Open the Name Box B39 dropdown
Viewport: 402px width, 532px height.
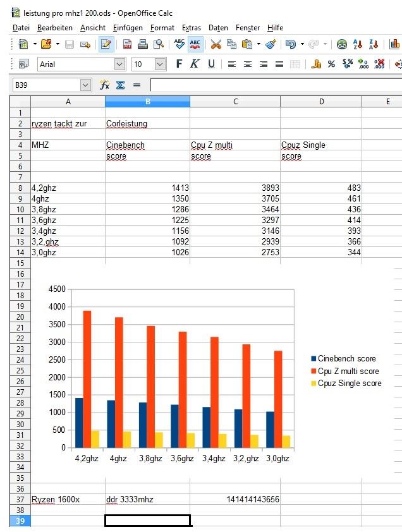coord(86,85)
